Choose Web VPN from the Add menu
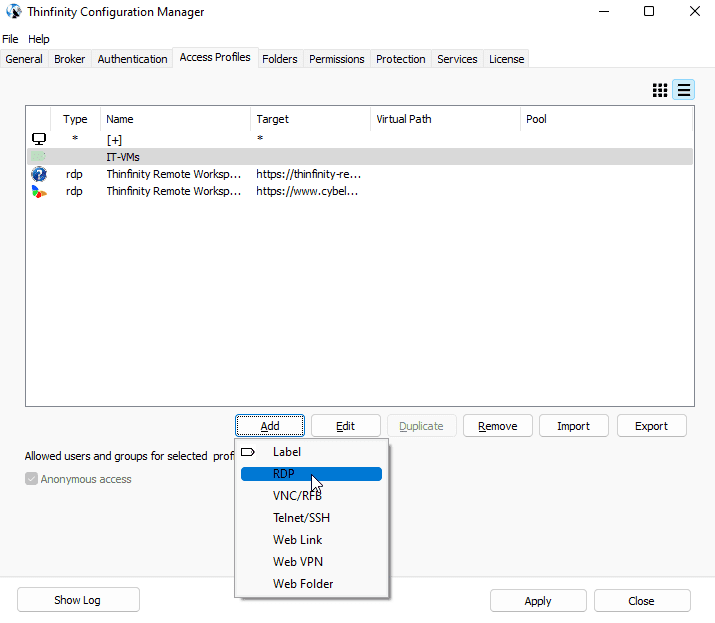 pos(311,561)
